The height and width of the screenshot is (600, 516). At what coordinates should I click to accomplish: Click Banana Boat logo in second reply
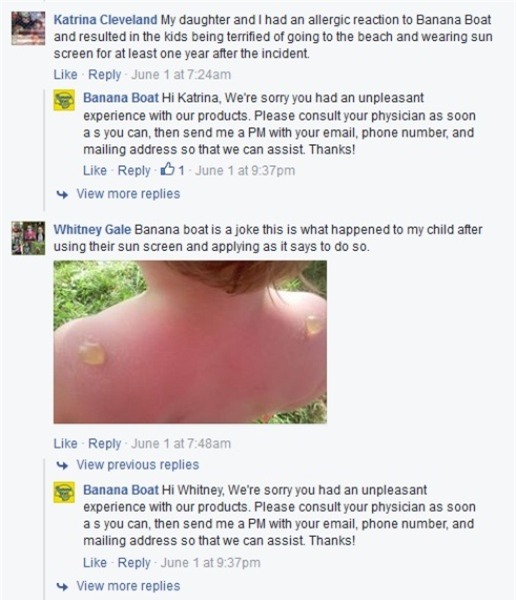point(64,492)
